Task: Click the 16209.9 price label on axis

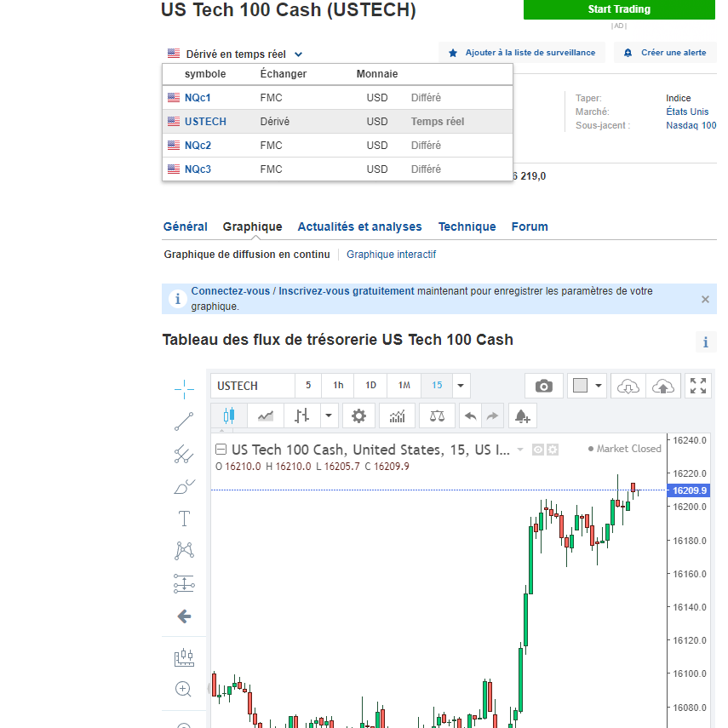Action: 690,490
